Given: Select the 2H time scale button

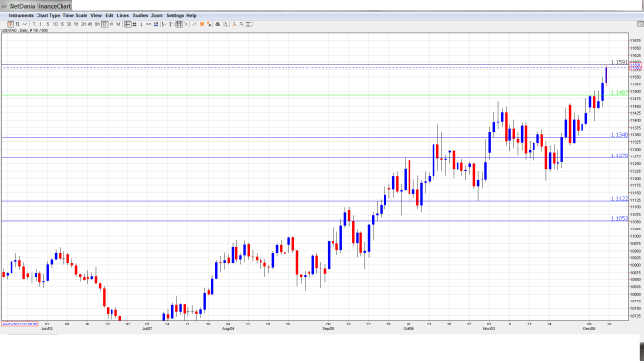Looking at the screenshot, I should point(83,24).
